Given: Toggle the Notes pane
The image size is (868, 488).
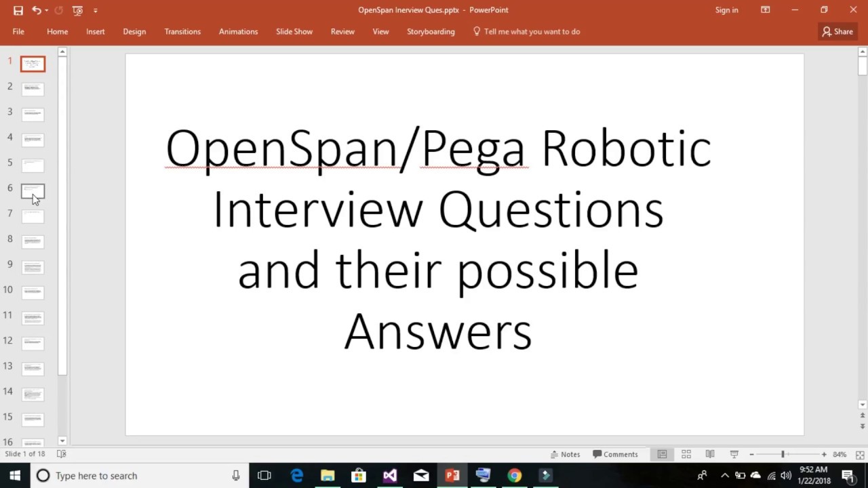Looking at the screenshot, I should [x=565, y=454].
